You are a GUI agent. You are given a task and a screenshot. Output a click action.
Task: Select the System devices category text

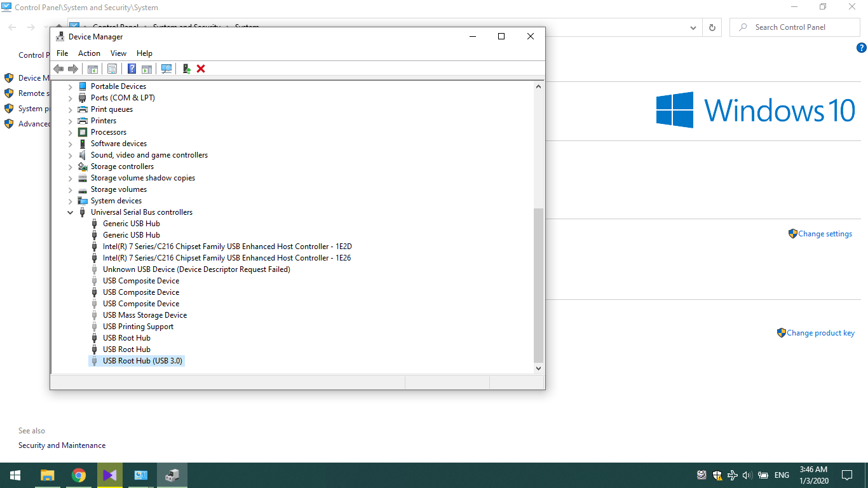116,201
